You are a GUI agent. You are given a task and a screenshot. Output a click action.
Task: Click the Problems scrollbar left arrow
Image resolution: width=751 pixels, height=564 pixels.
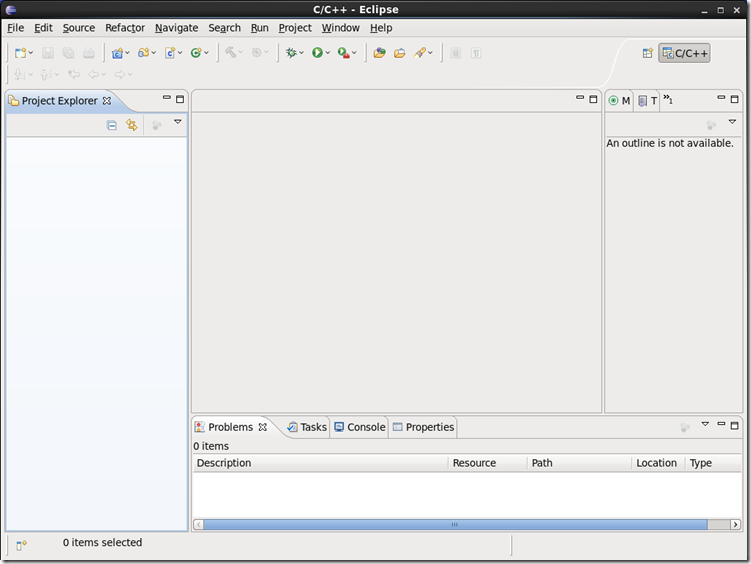[x=199, y=525]
